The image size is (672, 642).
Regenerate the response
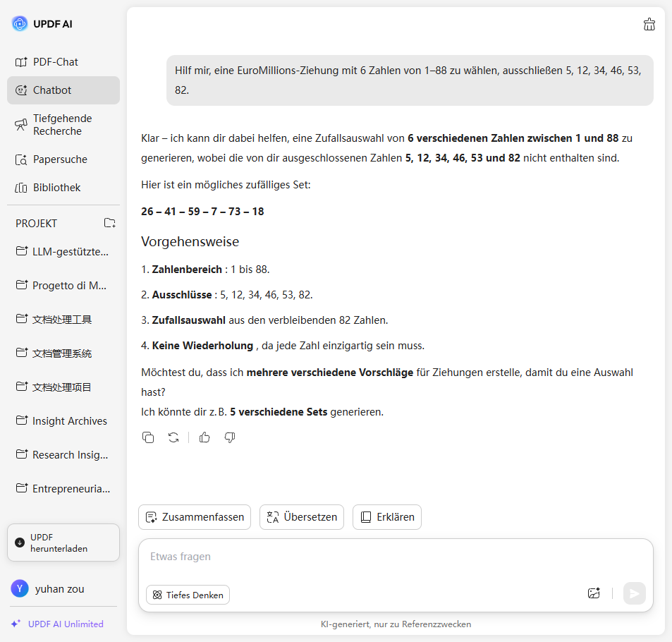pyautogui.click(x=173, y=437)
